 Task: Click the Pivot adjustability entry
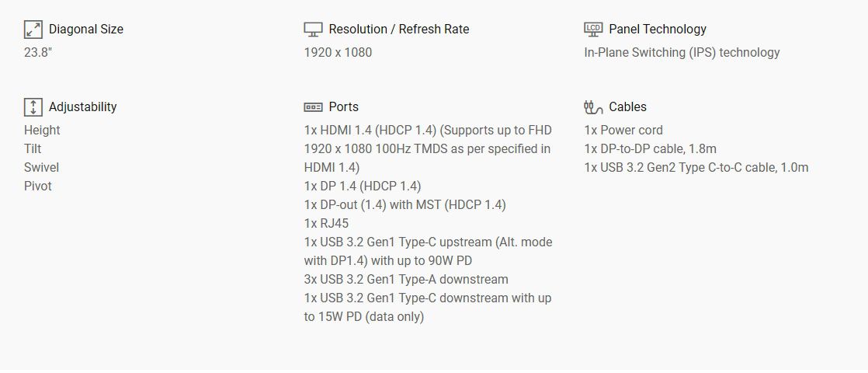37,186
